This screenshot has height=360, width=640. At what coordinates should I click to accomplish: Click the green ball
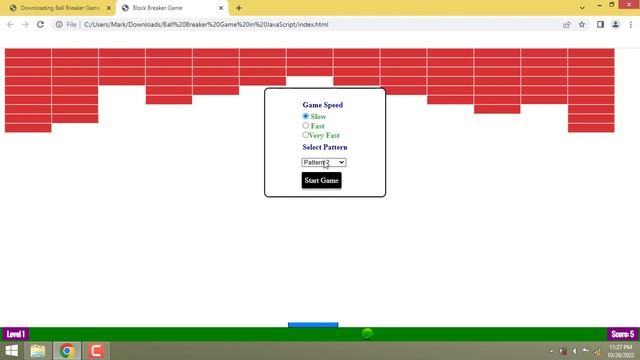tap(367, 333)
